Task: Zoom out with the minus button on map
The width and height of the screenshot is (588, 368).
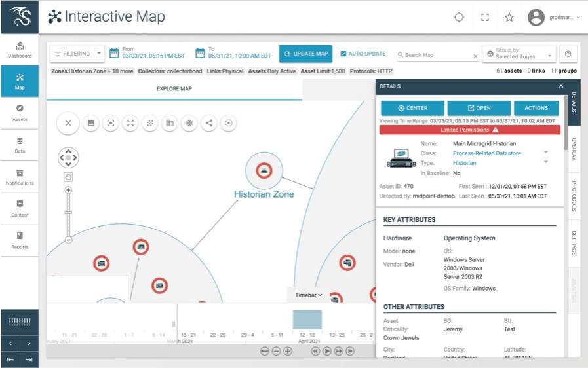Action: [x=68, y=240]
